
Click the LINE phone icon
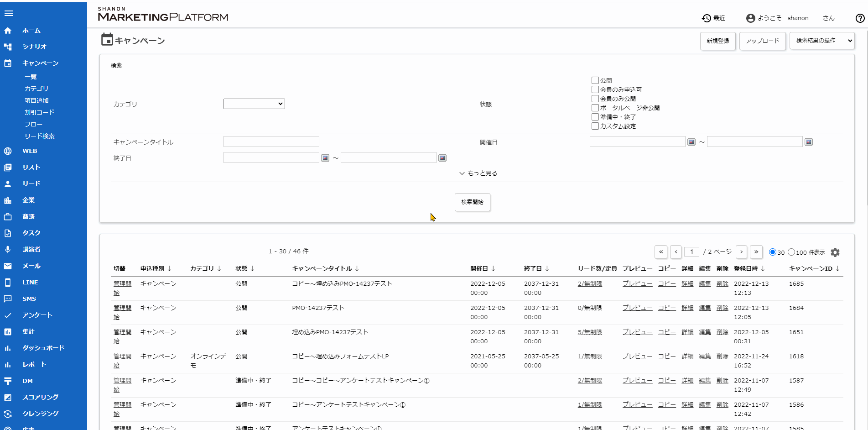point(8,283)
